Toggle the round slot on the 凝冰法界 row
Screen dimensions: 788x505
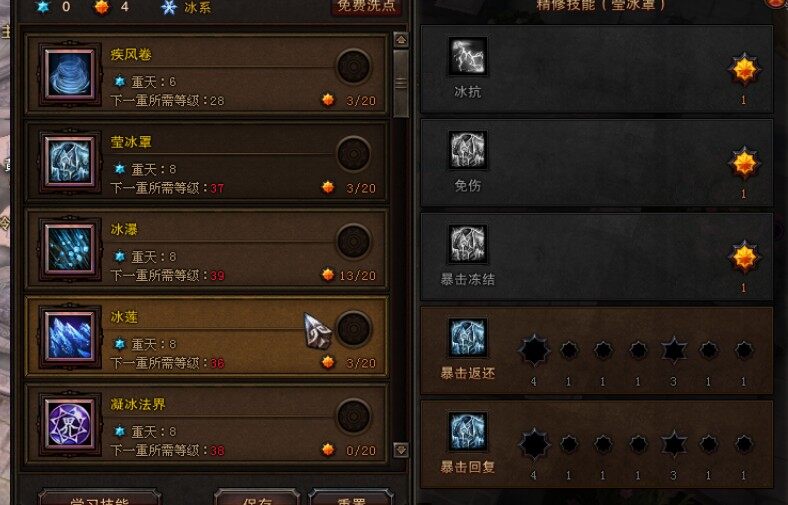(x=354, y=416)
